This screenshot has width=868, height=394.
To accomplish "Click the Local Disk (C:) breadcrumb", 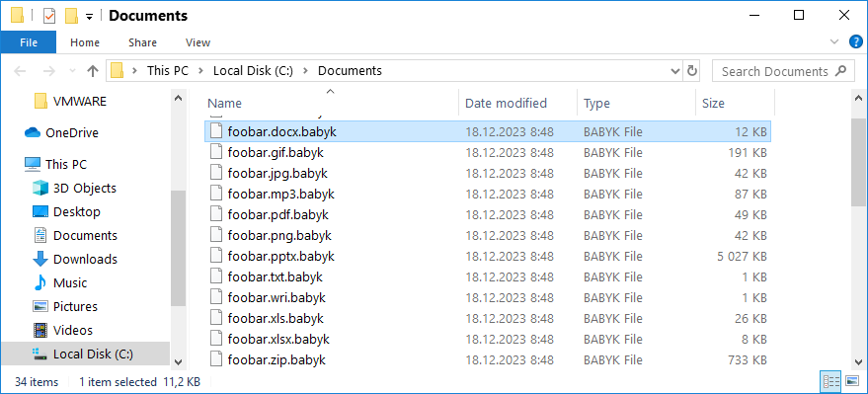I will [x=253, y=71].
